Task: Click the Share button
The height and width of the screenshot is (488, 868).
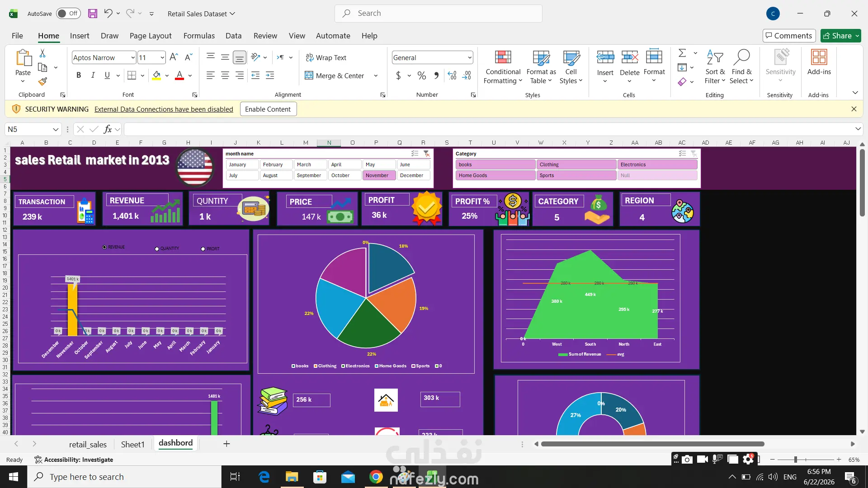Action: click(x=840, y=36)
